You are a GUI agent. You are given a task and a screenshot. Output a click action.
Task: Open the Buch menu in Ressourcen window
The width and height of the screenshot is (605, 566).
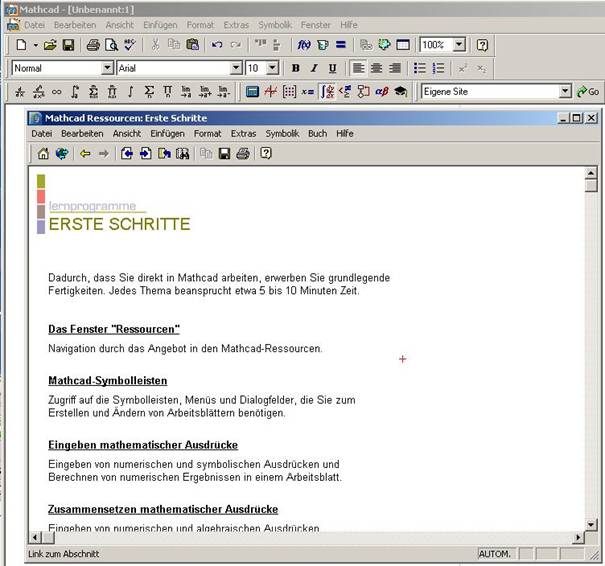coord(317,133)
